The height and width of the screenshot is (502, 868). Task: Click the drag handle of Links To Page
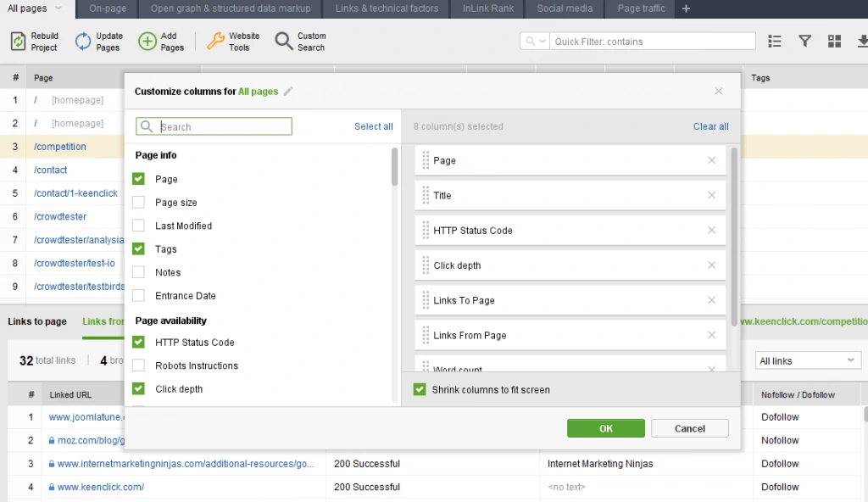click(426, 300)
